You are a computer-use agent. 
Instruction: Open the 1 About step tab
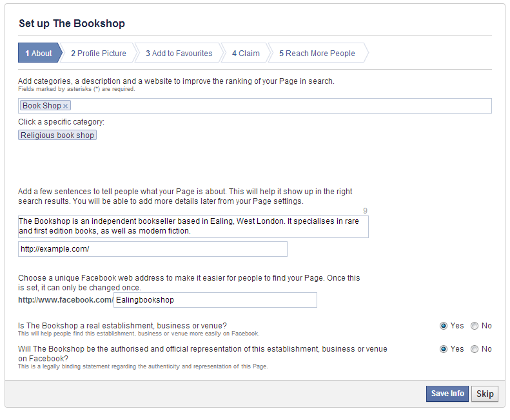click(39, 53)
